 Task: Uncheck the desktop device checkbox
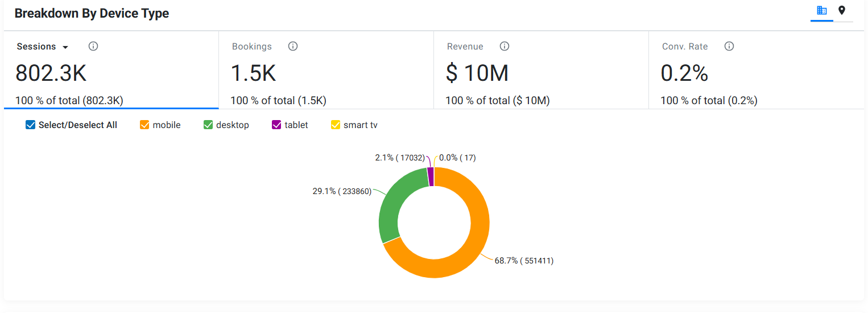click(x=208, y=125)
